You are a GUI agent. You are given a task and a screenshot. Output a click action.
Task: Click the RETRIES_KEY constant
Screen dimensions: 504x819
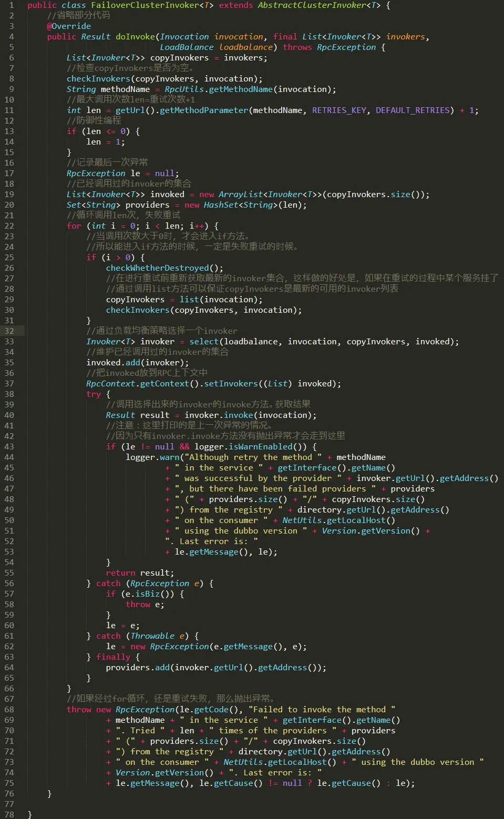pos(339,110)
